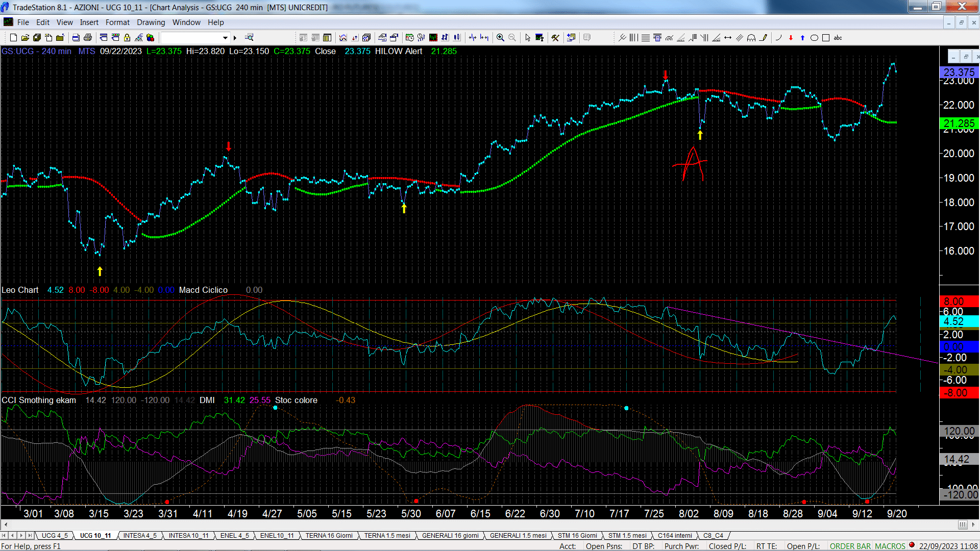
Task: Switch to the INTESA 10_11 tab
Action: click(x=188, y=536)
